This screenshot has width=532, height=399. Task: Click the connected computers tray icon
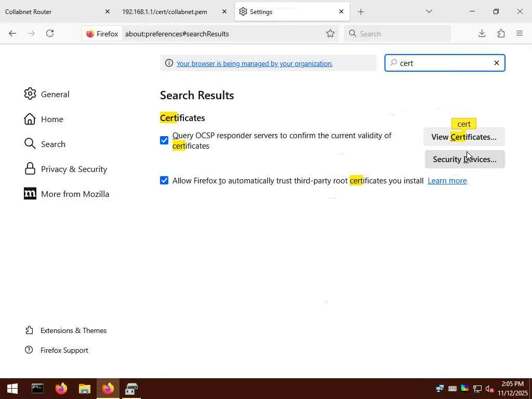point(440,389)
